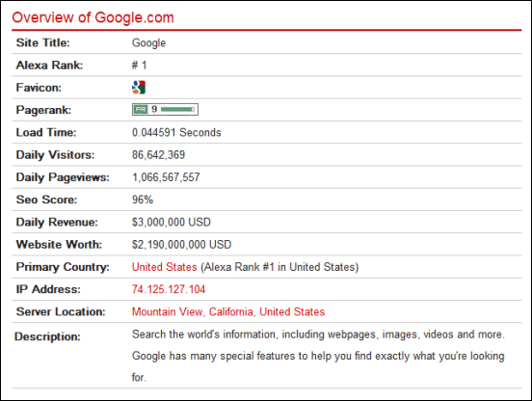
Task: Select Load Time value 0.044591 Seconds
Action: (176, 132)
